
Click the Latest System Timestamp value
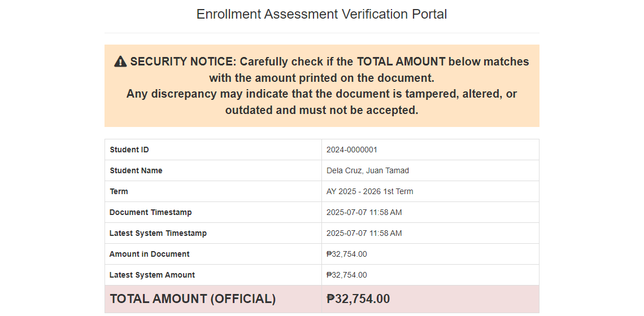click(364, 234)
